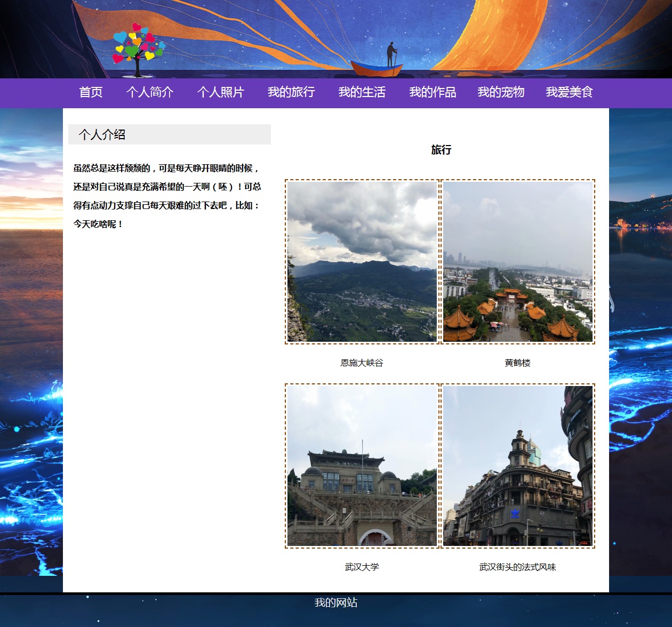Open the 我的旅行 menu item
The width and height of the screenshot is (672, 627).
(291, 92)
